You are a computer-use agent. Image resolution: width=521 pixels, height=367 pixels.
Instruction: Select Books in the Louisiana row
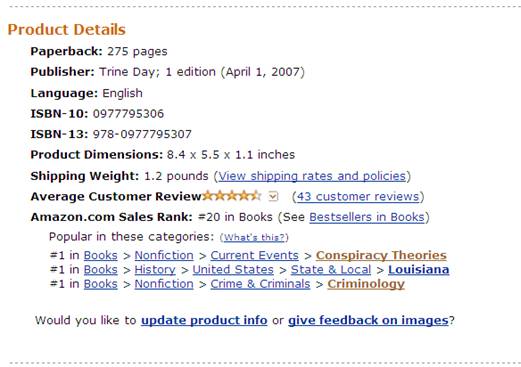click(101, 269)
